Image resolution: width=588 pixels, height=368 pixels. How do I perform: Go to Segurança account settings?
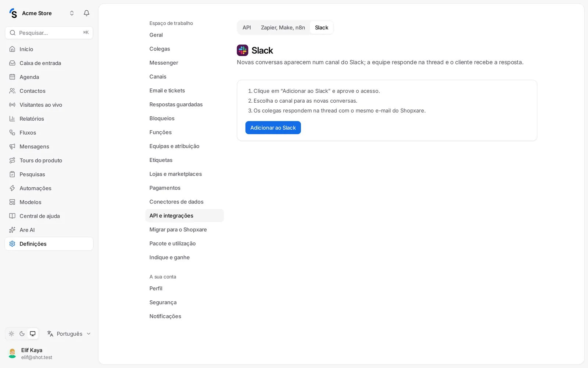coord(184,302)
